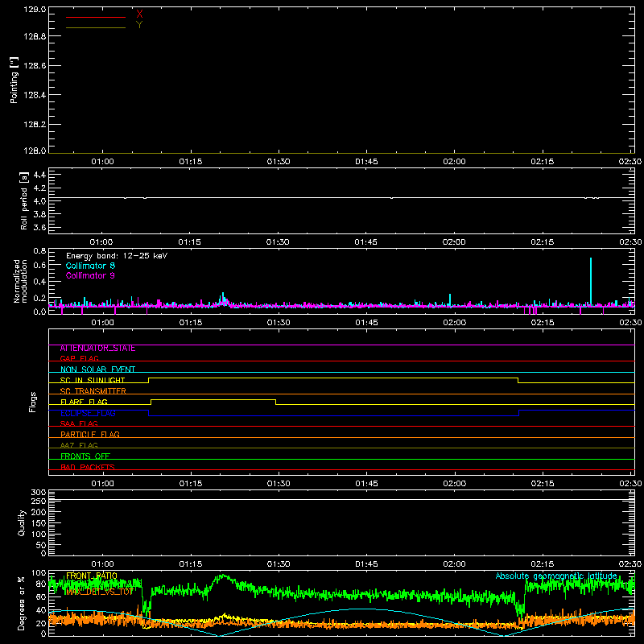The height and width of the screenshot is (644, 644).
Task: Click the MAX_DET_VS_TOT legend label
Action: [x=99, y=592]
